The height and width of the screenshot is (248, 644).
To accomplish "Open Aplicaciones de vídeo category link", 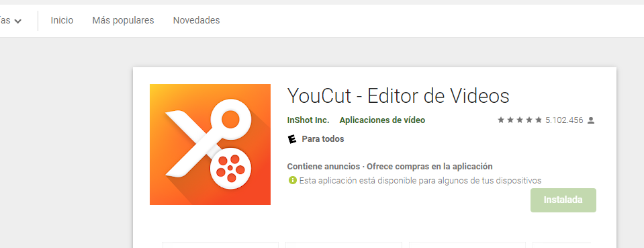I will tap(382, 120).
